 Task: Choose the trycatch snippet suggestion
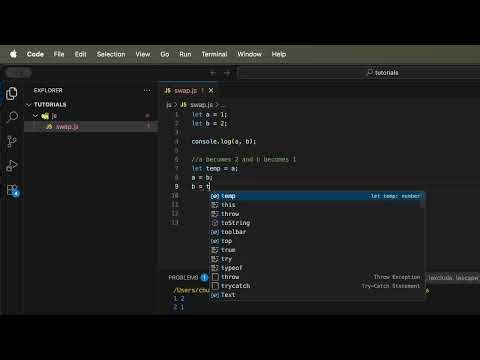pyautogui.click(x=316, y=286)
